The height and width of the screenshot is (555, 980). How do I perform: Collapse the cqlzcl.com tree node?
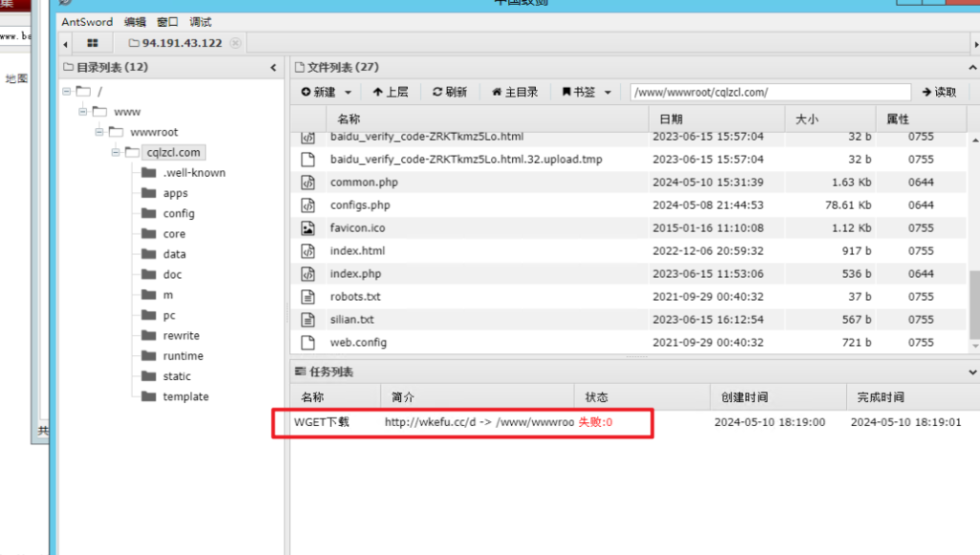click(x=116, y=152)
